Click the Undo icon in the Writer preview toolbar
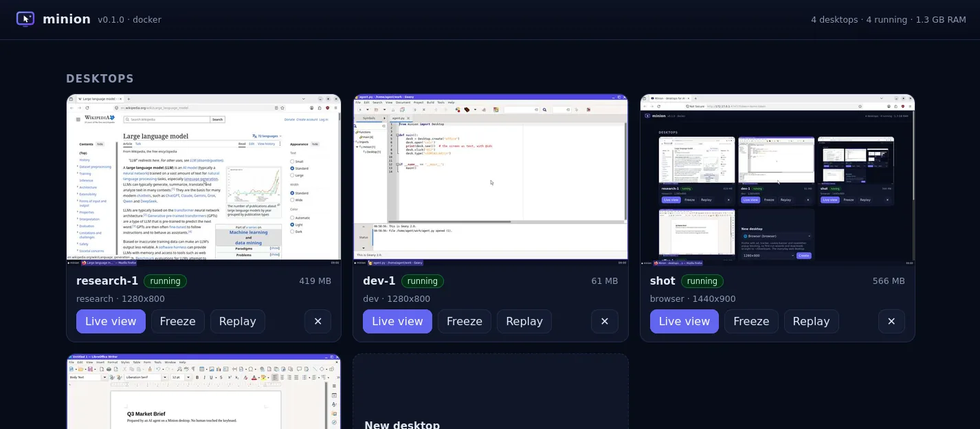Screen dimensions: 980x429 click(158, 369)
